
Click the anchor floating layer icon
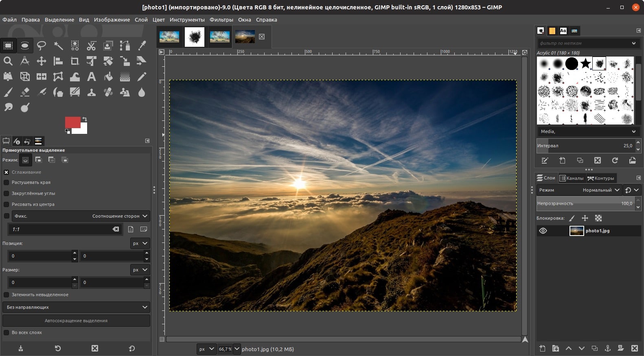(607, 348)
